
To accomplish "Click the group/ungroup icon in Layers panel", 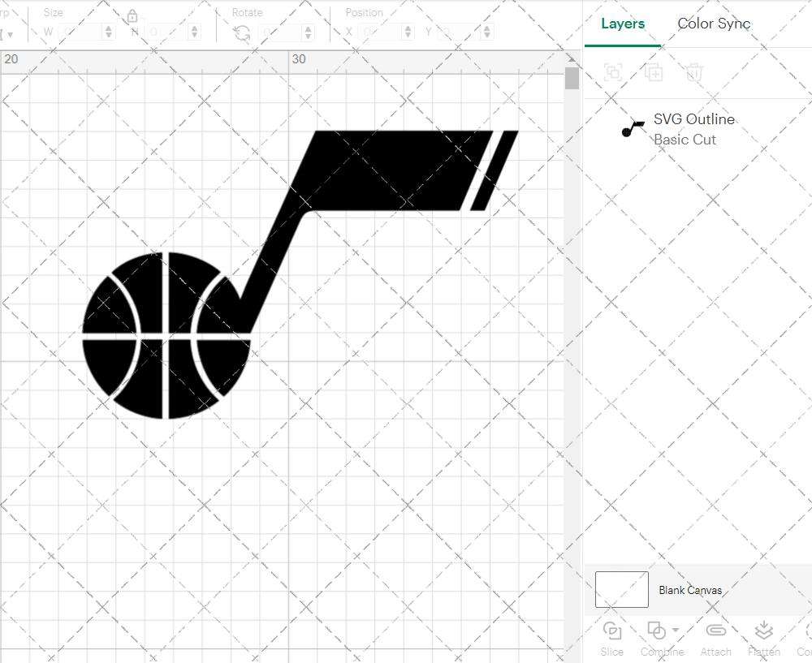I will 613,72.
